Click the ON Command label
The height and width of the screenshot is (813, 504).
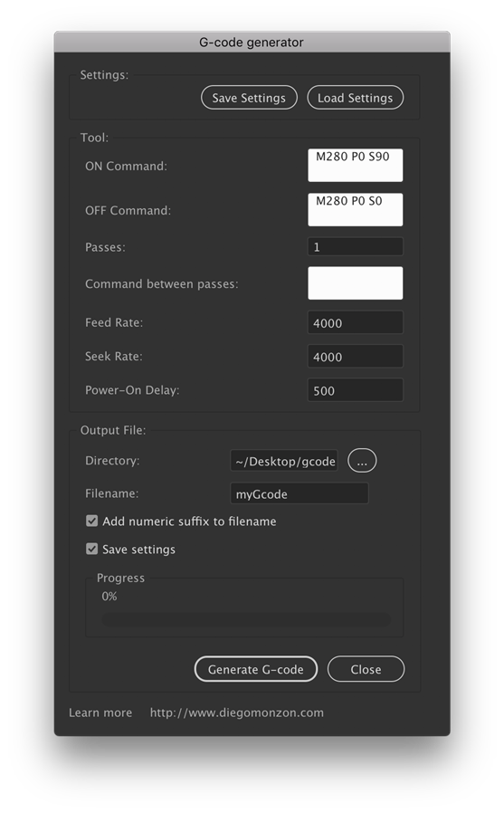tap(126, 166)
